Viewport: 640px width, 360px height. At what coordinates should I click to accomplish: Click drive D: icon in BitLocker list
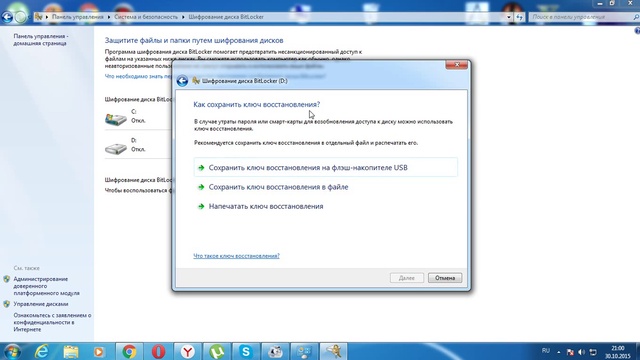(x=116, y=148)
